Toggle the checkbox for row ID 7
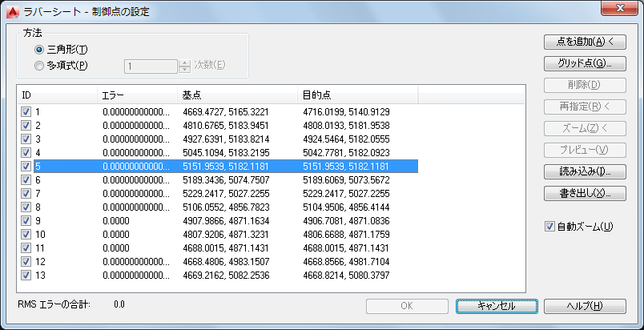This screenshot has width=644, height=330. click(x=26, y=193)
